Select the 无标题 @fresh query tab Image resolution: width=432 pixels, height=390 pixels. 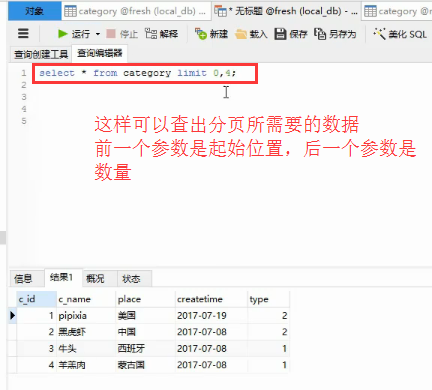pos(286,11)
